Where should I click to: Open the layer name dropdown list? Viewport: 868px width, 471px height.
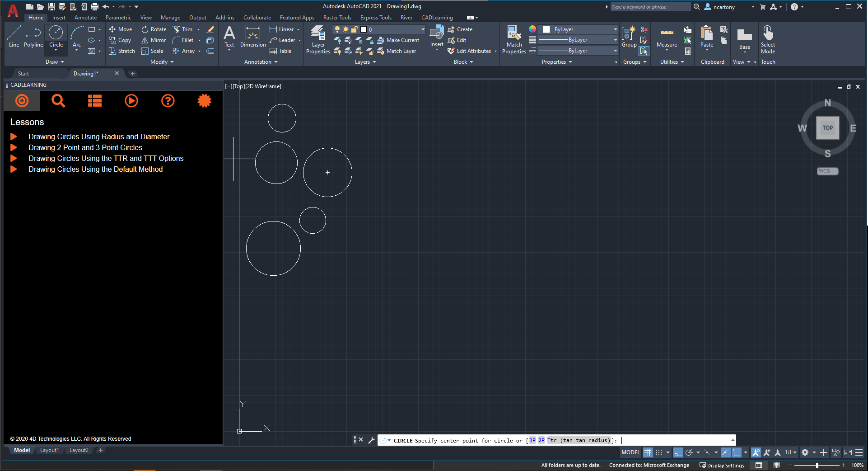click(x=422, y=29)
